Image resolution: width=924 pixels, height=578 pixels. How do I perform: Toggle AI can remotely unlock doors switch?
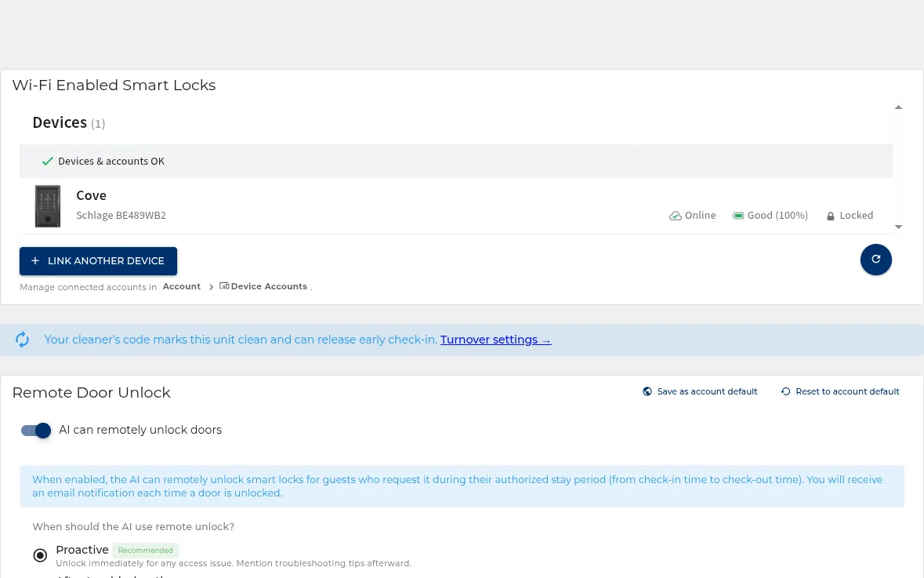point(36,431)
